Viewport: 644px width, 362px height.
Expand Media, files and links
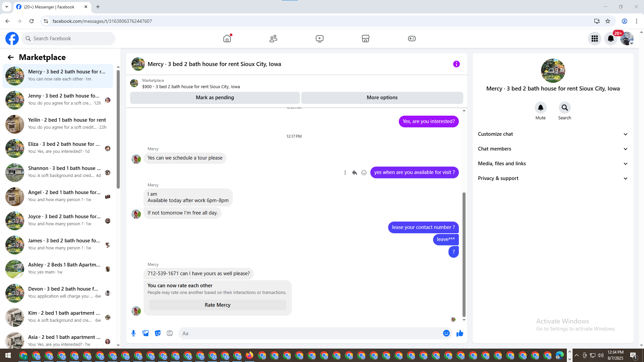552,164
